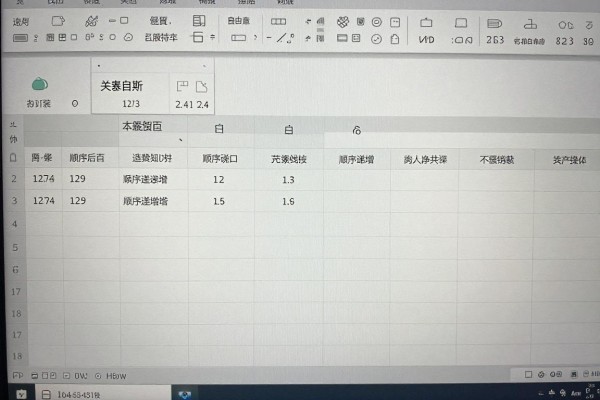
Task: Select cell containing 1274 in row 2
Action: [x=43, y=178]
